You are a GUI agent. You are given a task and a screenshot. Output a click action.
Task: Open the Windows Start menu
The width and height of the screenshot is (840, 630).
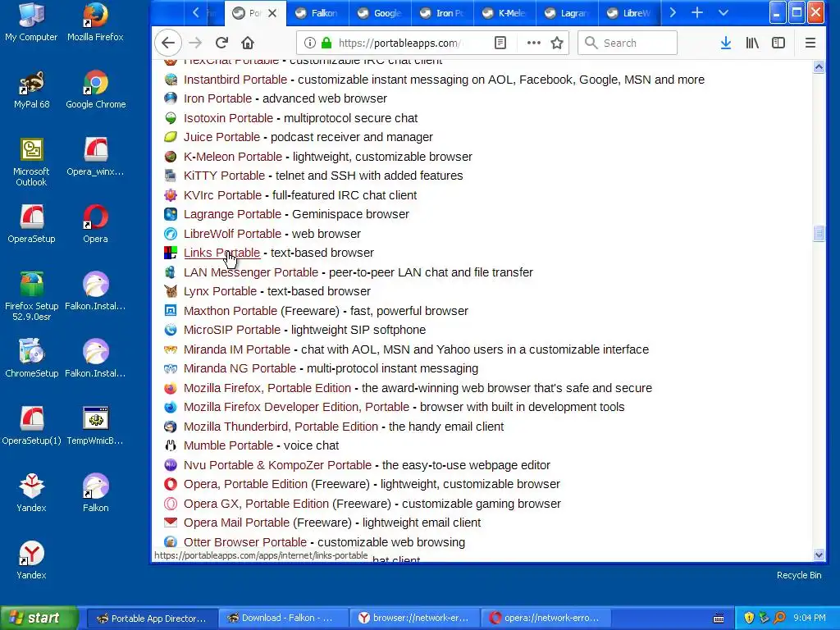(x=39, y=618)
